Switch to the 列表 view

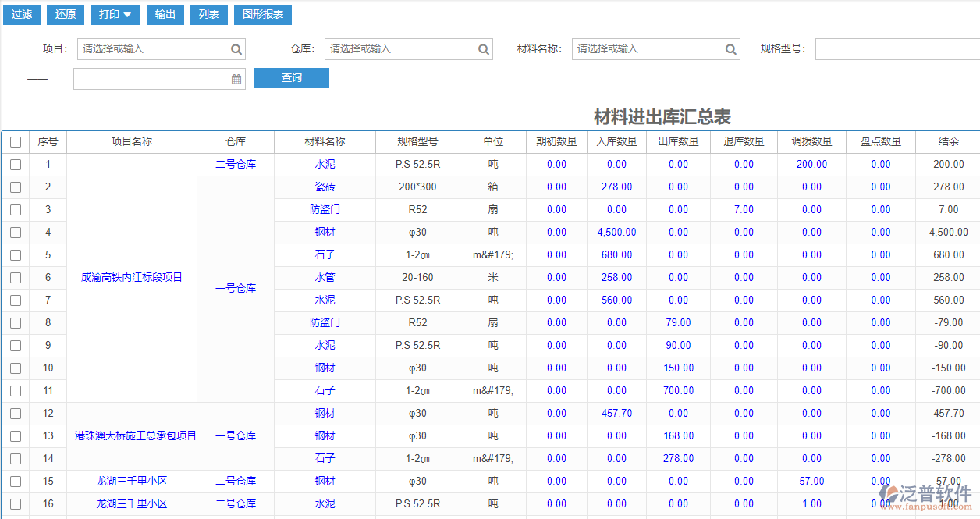tap(208, 14)
